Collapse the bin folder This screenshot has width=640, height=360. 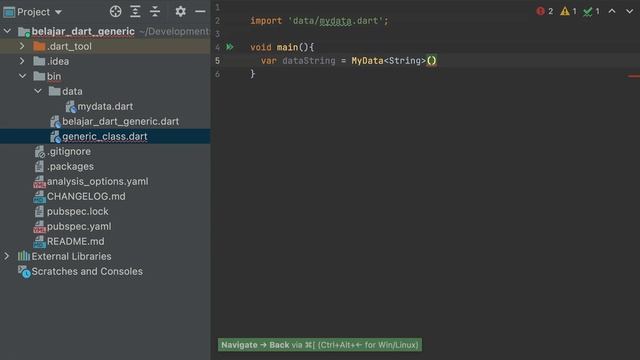[22, 76]
